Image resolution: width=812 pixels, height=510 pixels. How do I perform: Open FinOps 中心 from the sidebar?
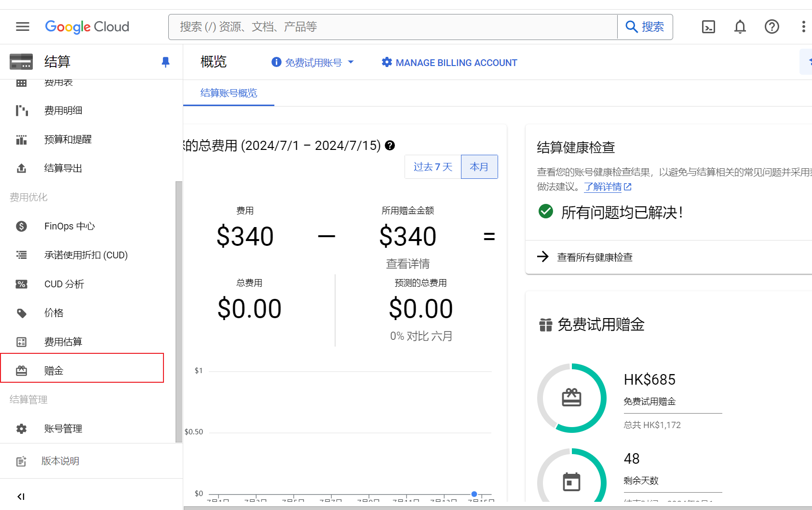tap(69, 226)
